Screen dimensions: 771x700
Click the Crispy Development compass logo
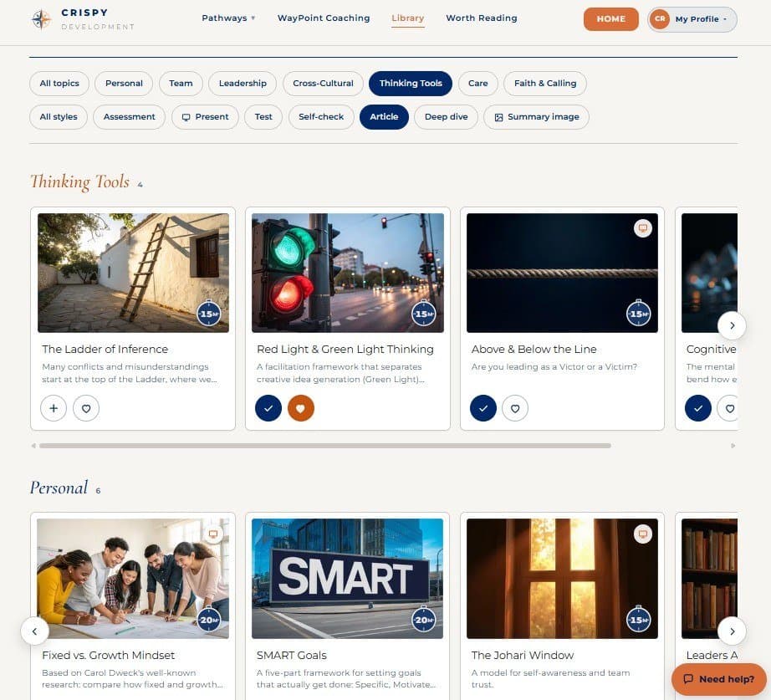41,19
